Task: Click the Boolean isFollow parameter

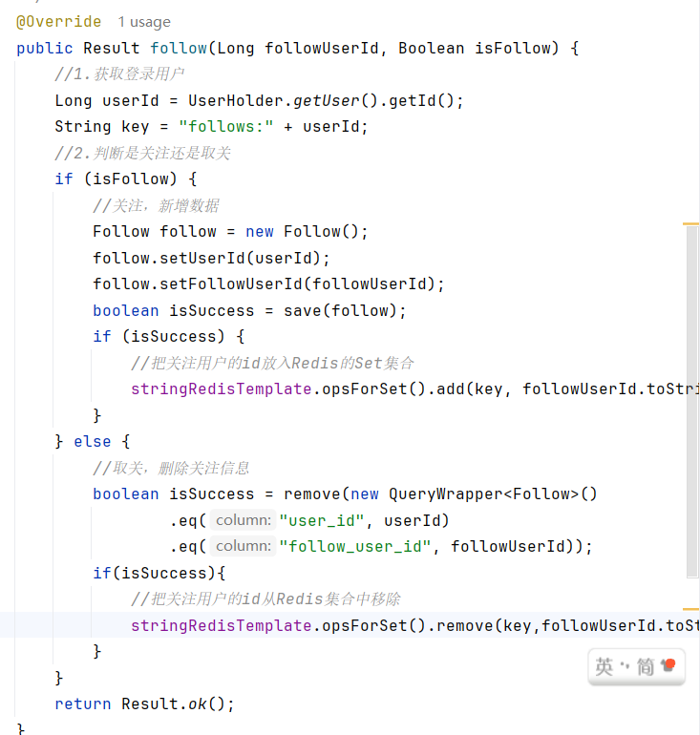Action: (x=475, y=48)
